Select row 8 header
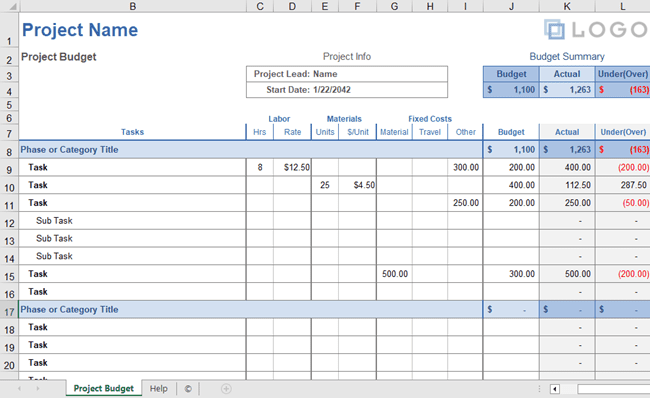Image resolution: width=650 pixels, height=398 pixels. pos(9,151)
